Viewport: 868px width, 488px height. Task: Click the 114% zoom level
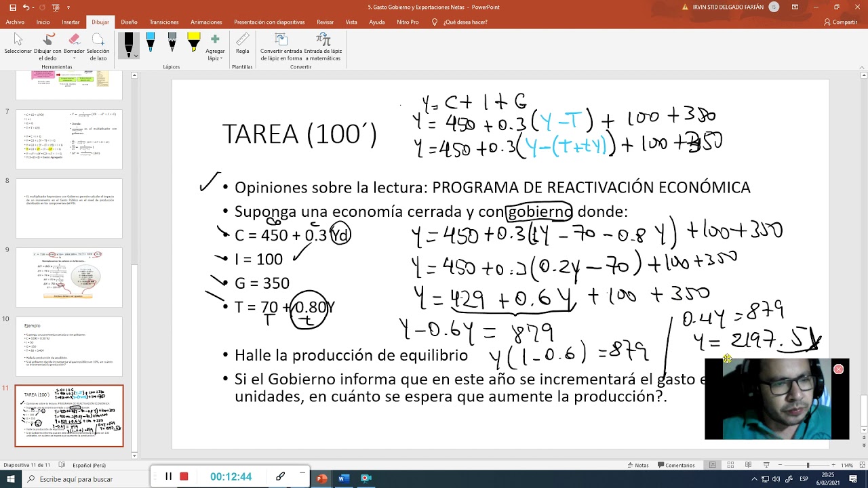pyautogui.click(x=847, y=465)
